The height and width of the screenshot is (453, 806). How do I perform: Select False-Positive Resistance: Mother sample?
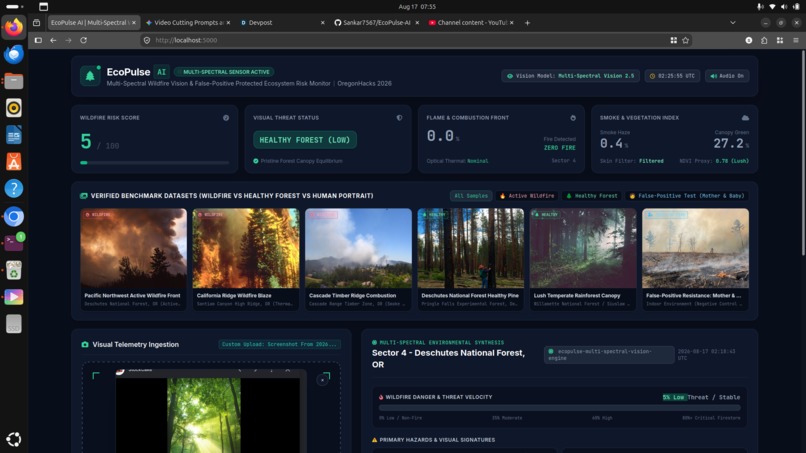tap(695, 259)
